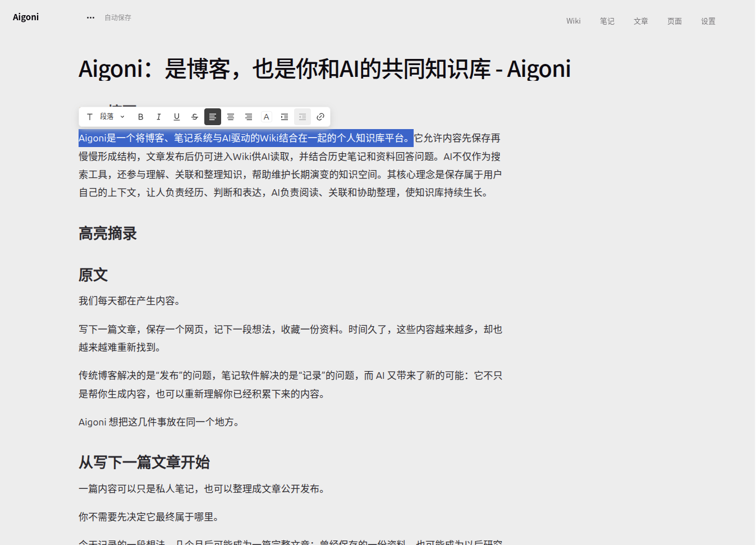Click the 自动保存 status label
The width and height of the screenshot is (756, 545).
pos(118,18)
